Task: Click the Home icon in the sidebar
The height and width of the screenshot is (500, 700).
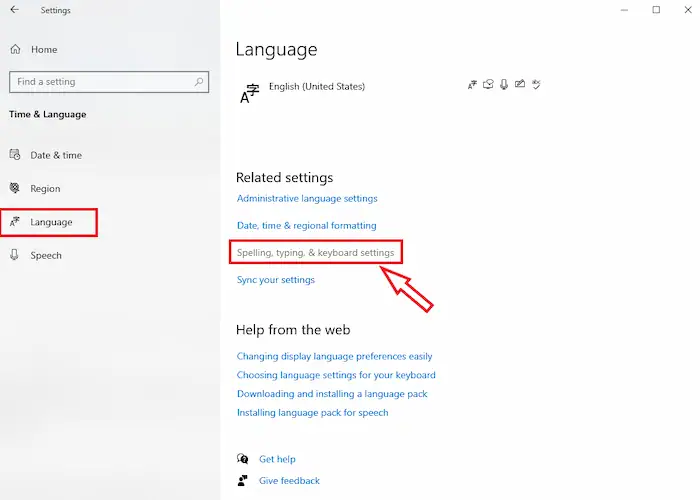Action: [15, 49]
